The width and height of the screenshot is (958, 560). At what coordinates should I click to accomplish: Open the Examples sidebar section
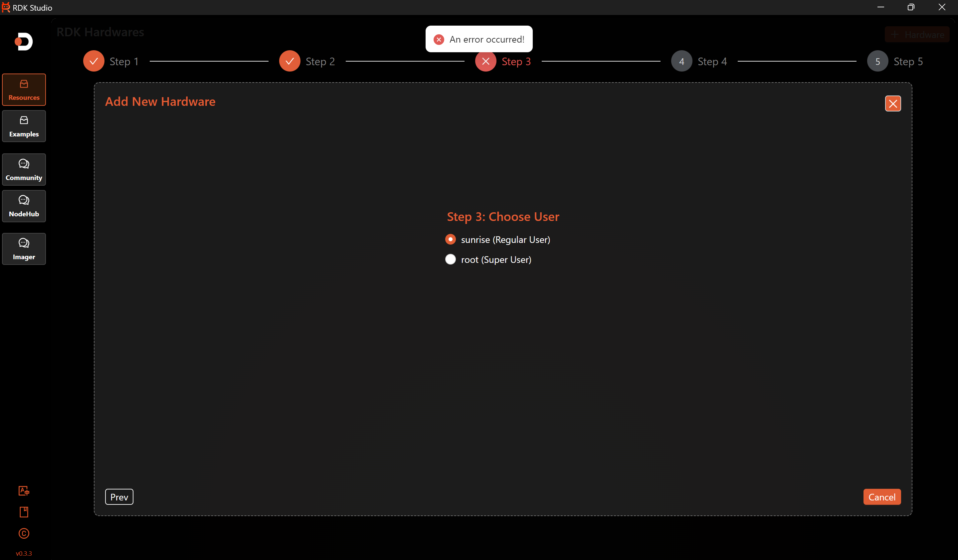coord(24,126)
